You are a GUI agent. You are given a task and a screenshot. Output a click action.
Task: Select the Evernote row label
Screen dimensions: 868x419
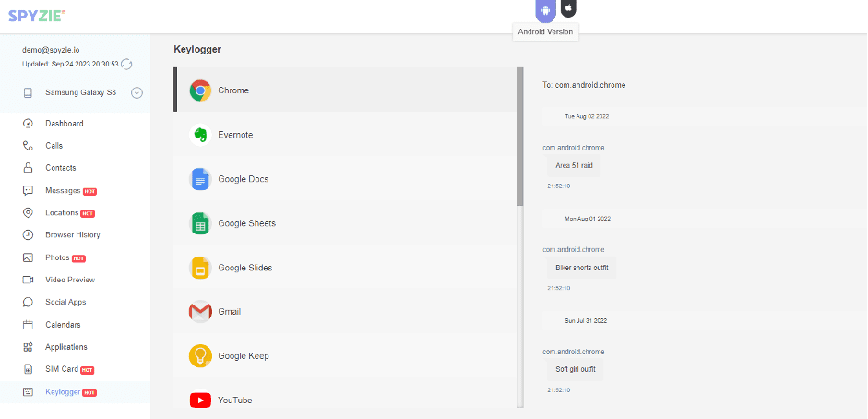pyautogui.click(x=235, y=135)
